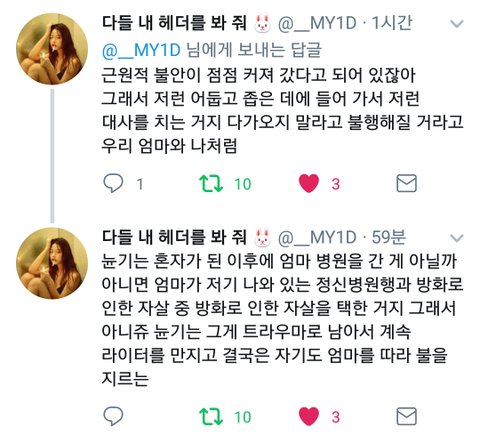The height and width of the screenshot is (435, 480).
Task: Open the second tweet's profile avatar
Action: (52, 263)
